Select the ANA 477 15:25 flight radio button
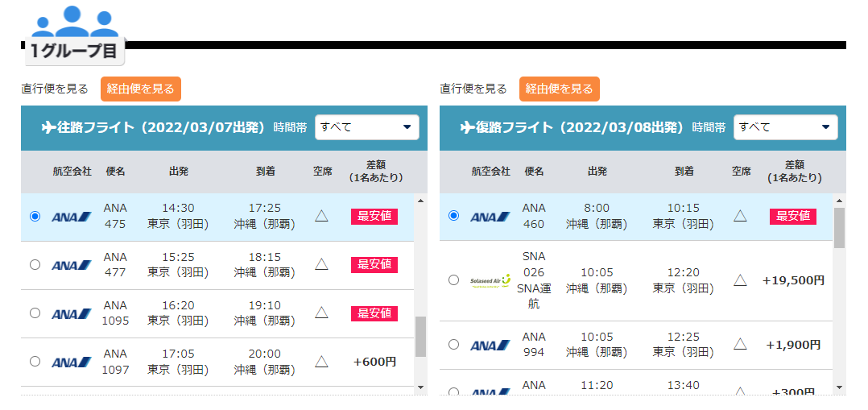This screenshot has width=868, height=410. [x=35, y=264]
